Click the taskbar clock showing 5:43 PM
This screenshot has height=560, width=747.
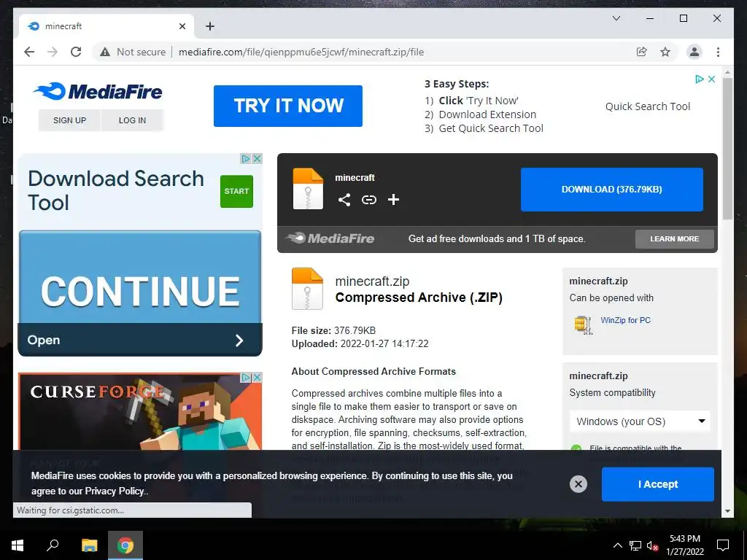click(x=684, y=545)
